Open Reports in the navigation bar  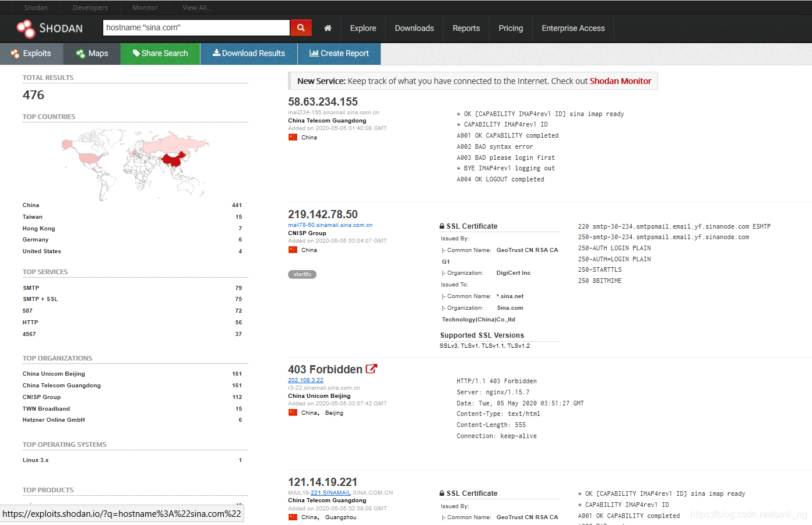466,28
